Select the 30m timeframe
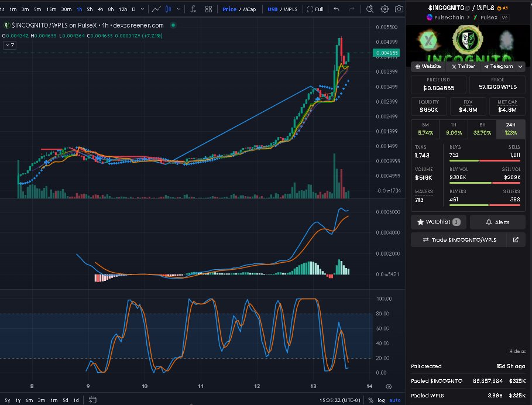The height and width of the screenshot is (405, 532). point(66,9)
